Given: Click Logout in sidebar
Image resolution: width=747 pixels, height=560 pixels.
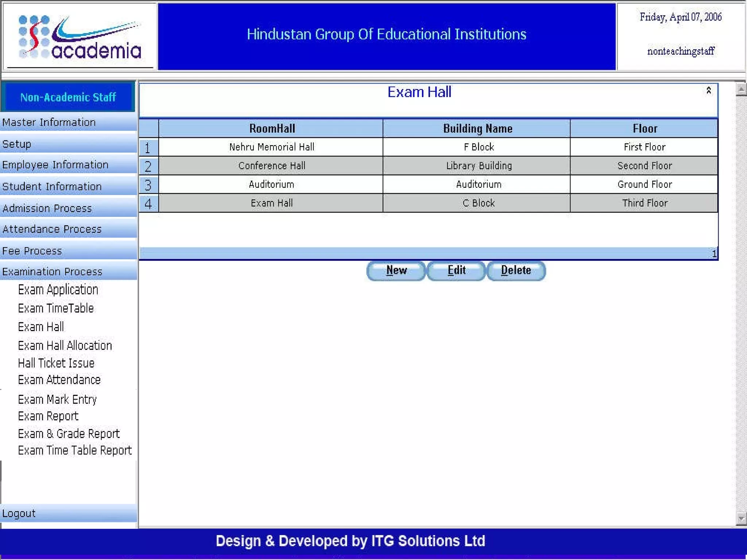Looking at the screenshot, I should (x=19, y=513).
